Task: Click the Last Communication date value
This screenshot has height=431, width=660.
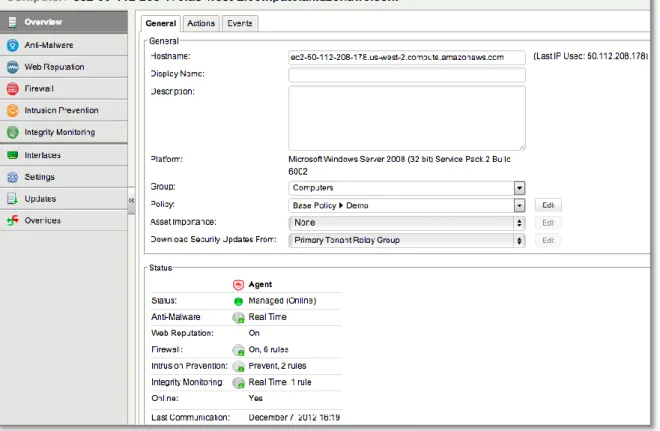Action: (294, 418)
